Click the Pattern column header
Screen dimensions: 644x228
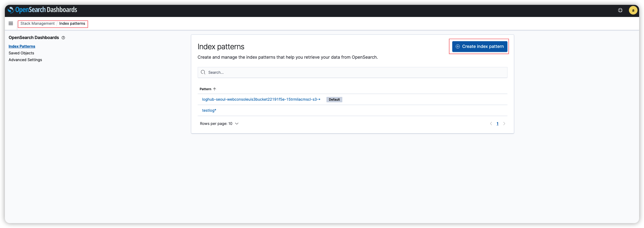pyautogui.click(x=206, y=89)
